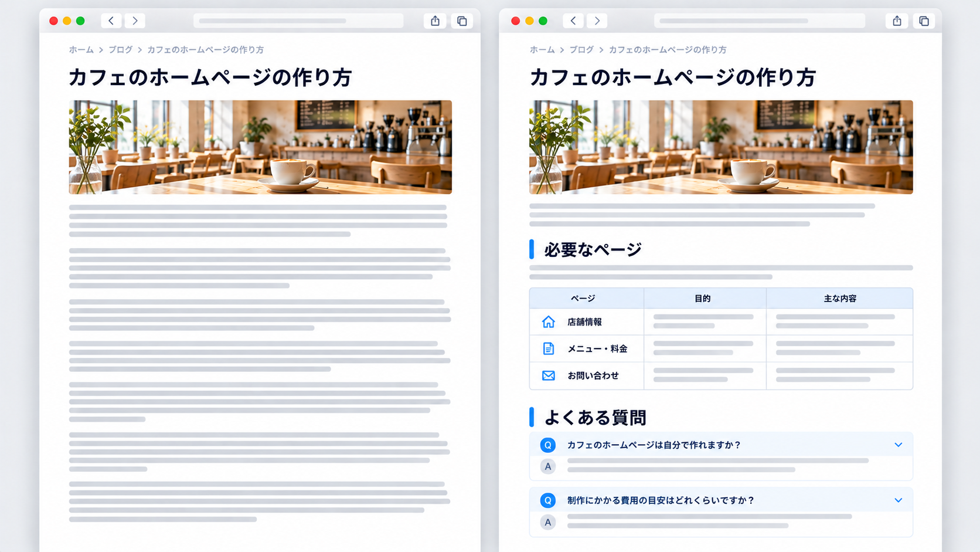Click the question text 制作にかかる費用の目安はどれくらいですか？
This screenshot has height=552, width=980.
[x=661, y=500]
